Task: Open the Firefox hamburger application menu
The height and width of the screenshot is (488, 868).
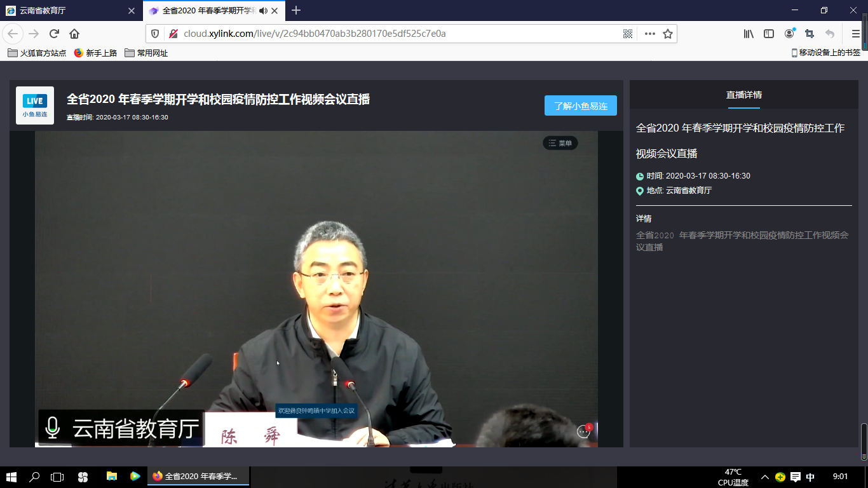Action: pyautogui.click(x=855, y=34)
